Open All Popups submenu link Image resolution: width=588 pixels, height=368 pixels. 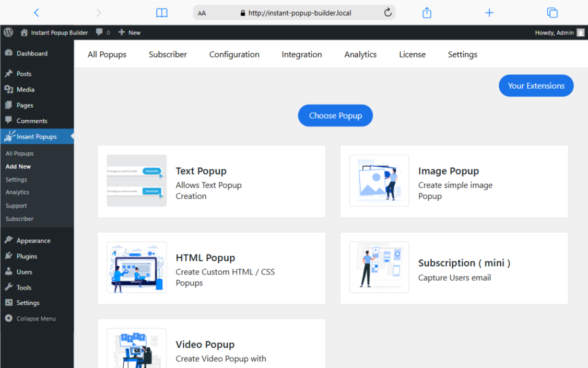(x=19, y=153)
